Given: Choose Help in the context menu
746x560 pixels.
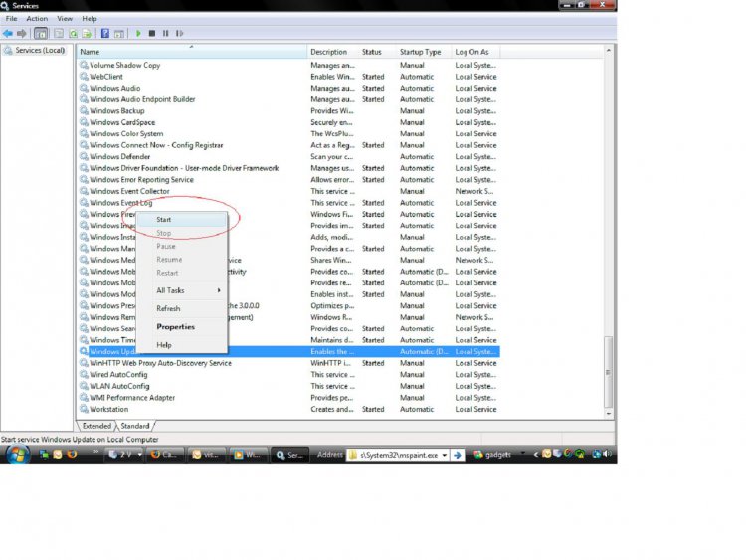Looking at the screenshot, I should [182, 345].
